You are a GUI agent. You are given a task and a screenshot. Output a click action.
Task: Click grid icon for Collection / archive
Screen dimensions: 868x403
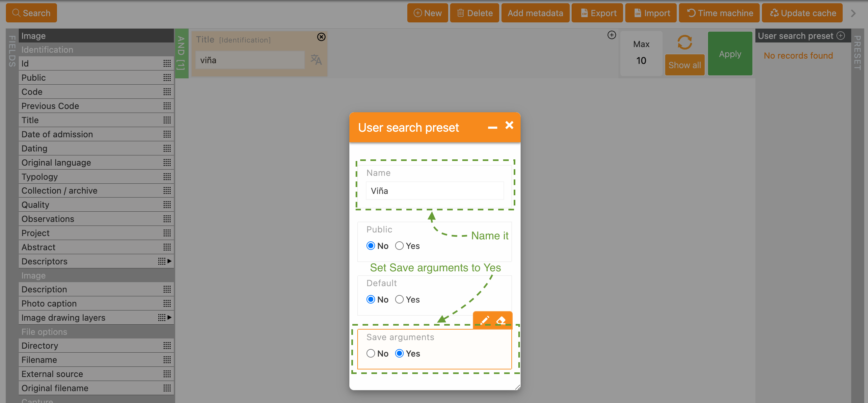tap(167, 190)
